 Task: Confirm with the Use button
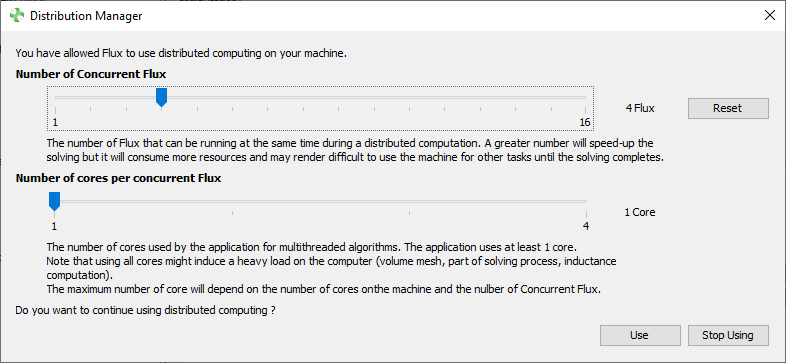coord(640,335)
